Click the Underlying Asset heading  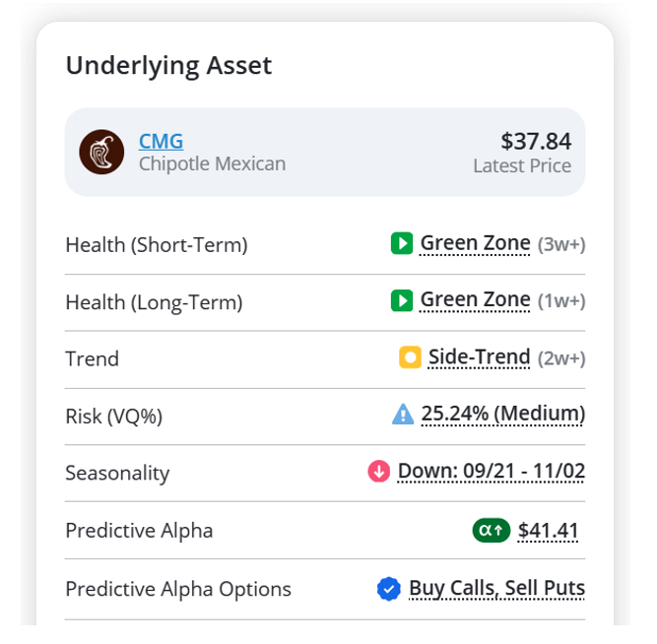(168, 66)
